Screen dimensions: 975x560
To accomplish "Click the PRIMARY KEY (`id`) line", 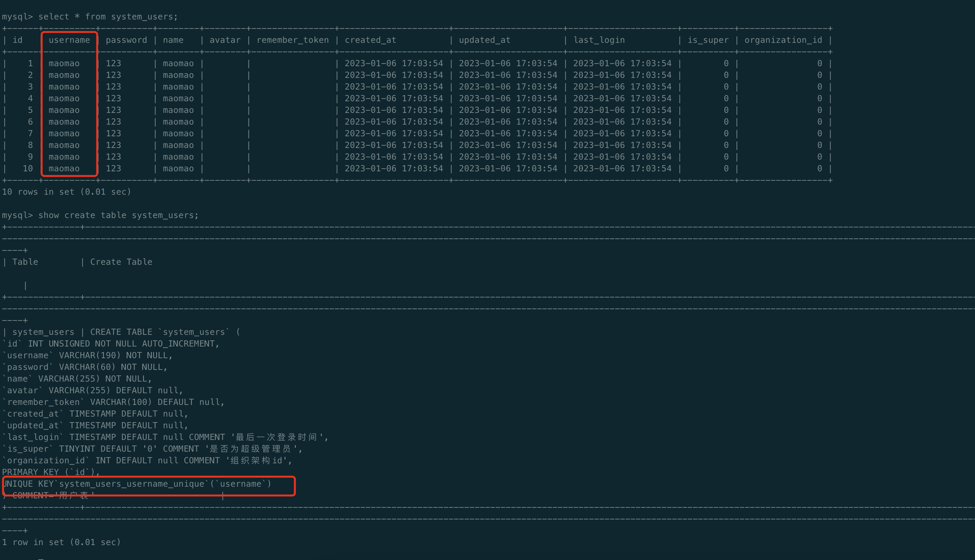I will point(50,472).
